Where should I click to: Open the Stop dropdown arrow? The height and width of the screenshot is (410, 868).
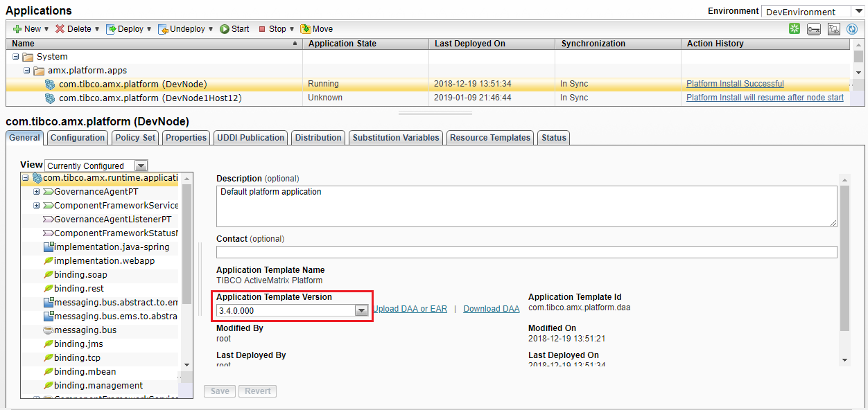292,29
